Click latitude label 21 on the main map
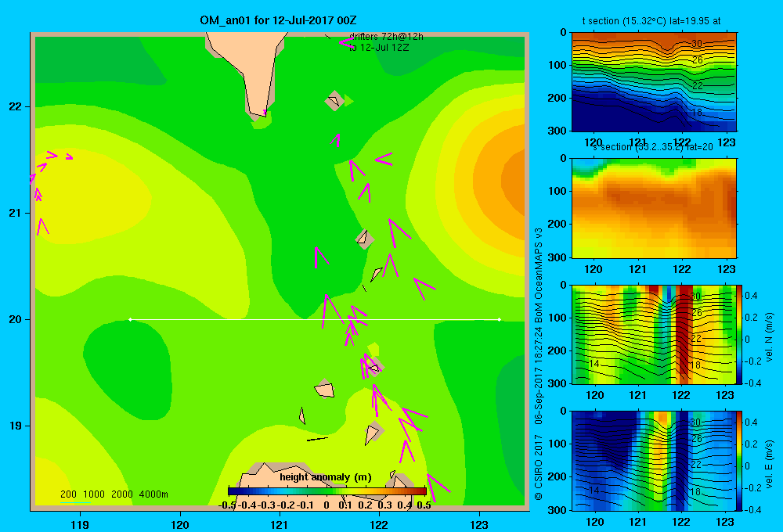The height and width of the screenshot is (532, 783). tap(16, 213)
